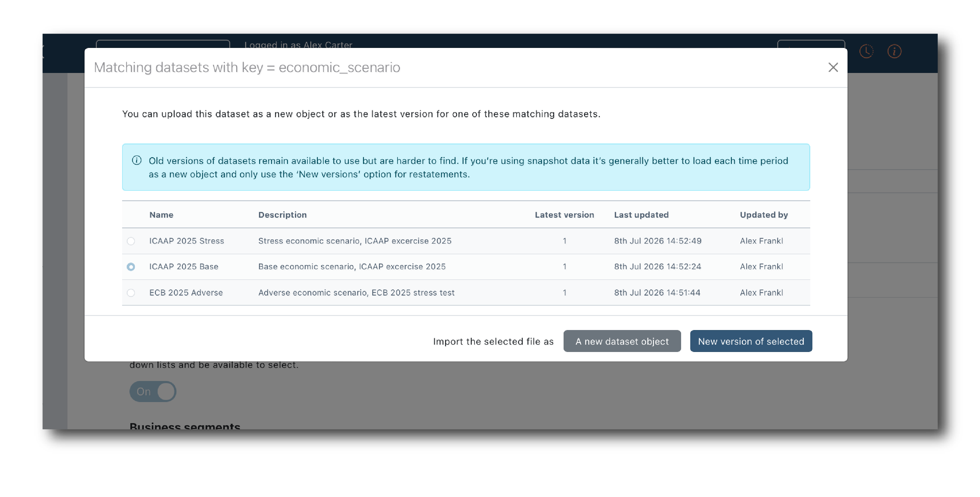Click the 'Business segments' heading behind dialog
The height and width of the screenshot is (497, 980).
pos(185,426)
